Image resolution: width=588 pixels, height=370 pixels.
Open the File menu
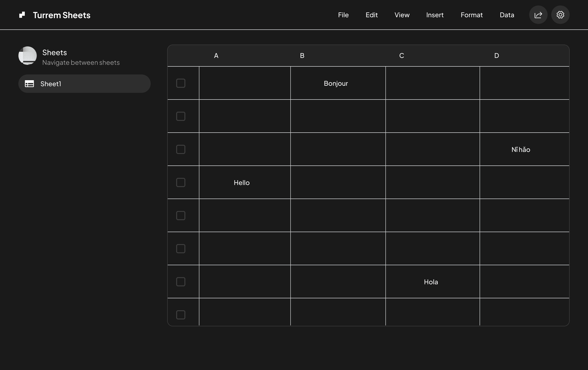(343, 15)
